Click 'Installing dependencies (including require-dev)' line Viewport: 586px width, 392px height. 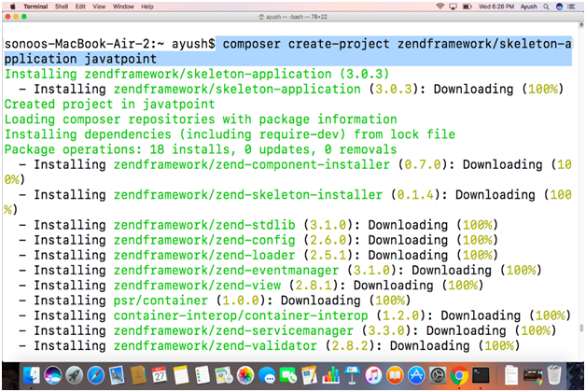point(230,134)
